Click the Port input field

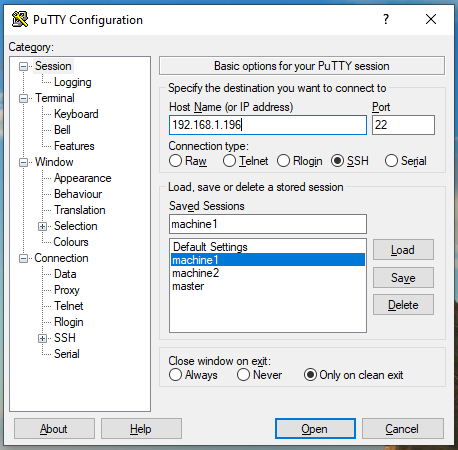403,125
